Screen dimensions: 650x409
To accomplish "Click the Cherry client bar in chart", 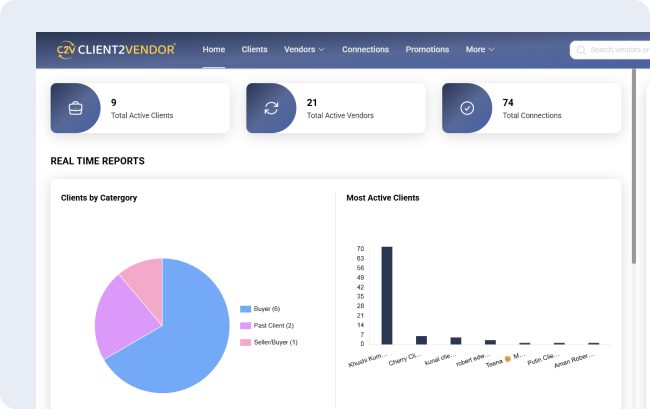I will 421,340.
